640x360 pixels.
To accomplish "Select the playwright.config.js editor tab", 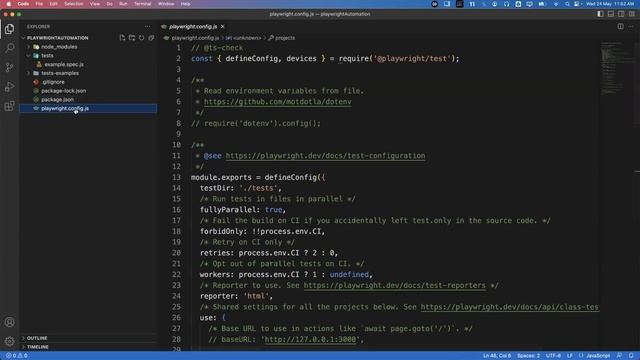I will 193,27.
